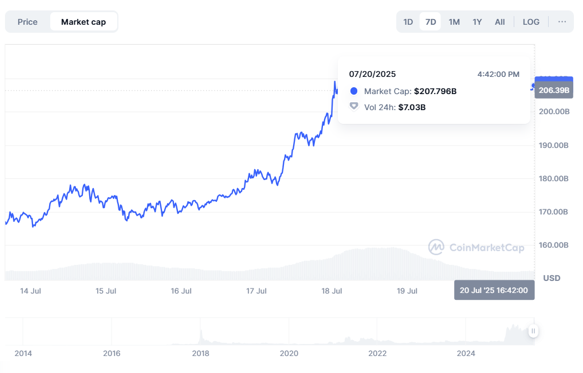Click the chart line peak near 18 Jul
This screenshot has width=583, height=373.
pyautogui.click(x=335, y=82)
